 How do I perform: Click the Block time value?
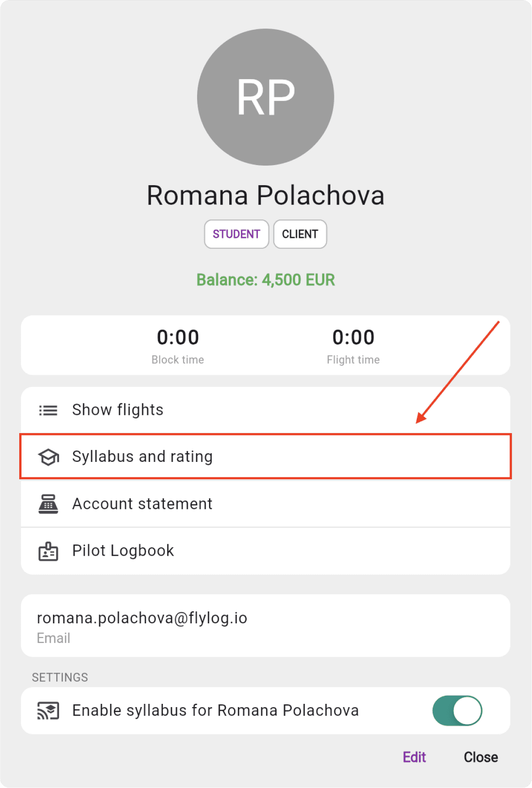coord(178,338)
